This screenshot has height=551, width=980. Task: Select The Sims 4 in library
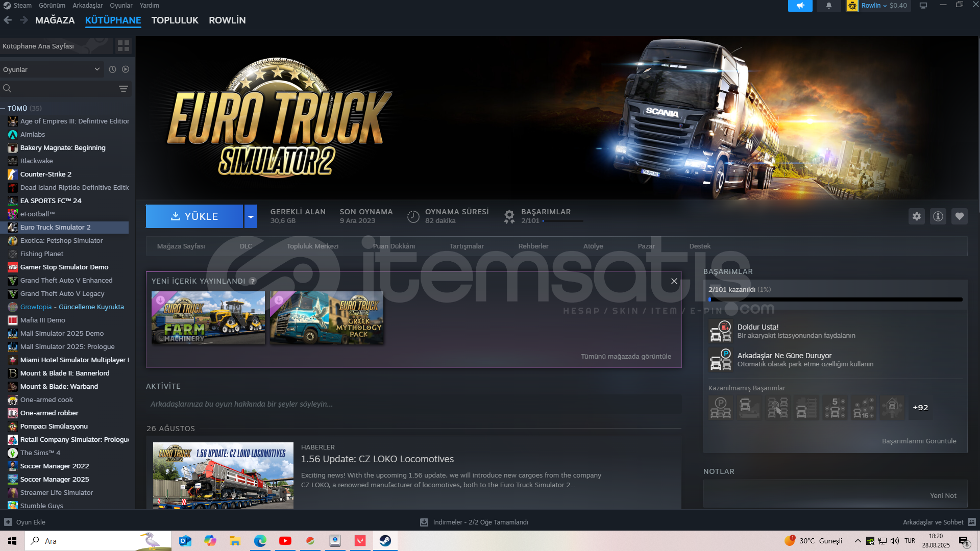tap(64, 453)
